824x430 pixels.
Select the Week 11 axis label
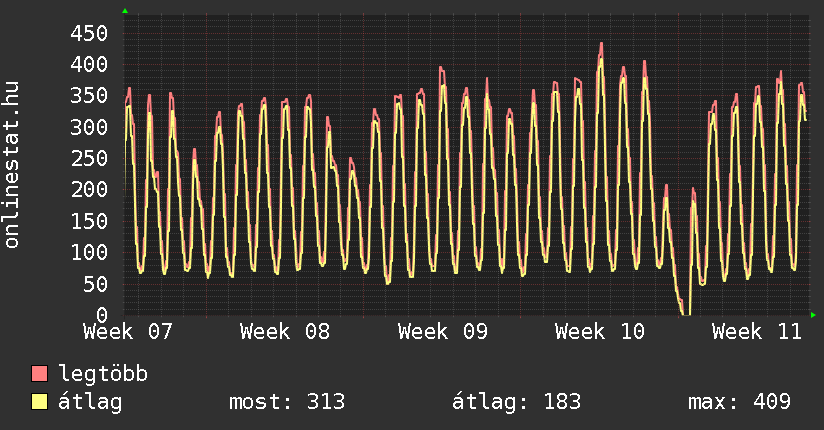(757, 332)
